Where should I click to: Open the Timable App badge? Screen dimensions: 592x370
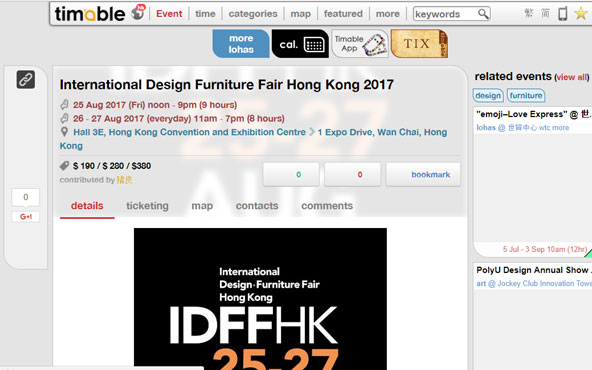(x=360, y=44)
